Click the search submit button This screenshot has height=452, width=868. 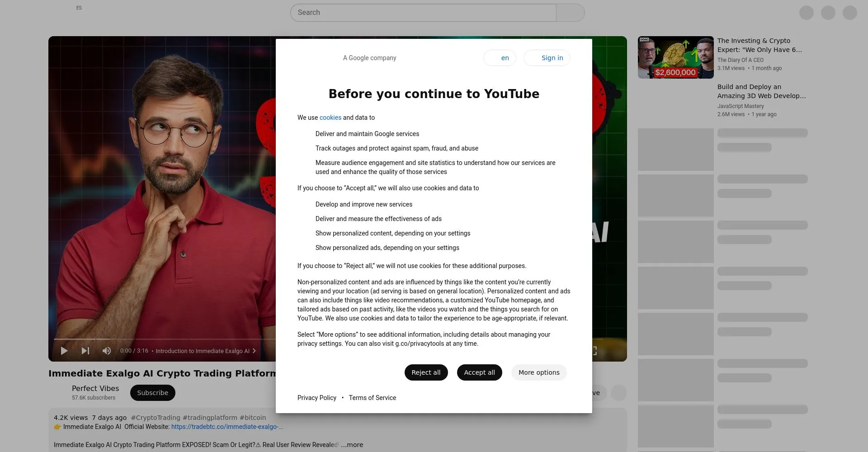point(571,13)
